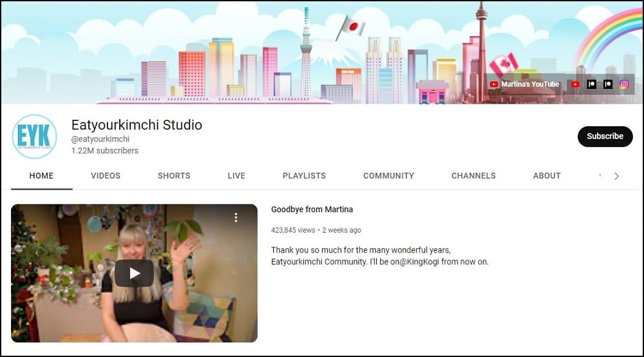This screenshot has width=644, height=357.
Task: Open the Goodbye from Martina title link
Action: pos(312,209)
